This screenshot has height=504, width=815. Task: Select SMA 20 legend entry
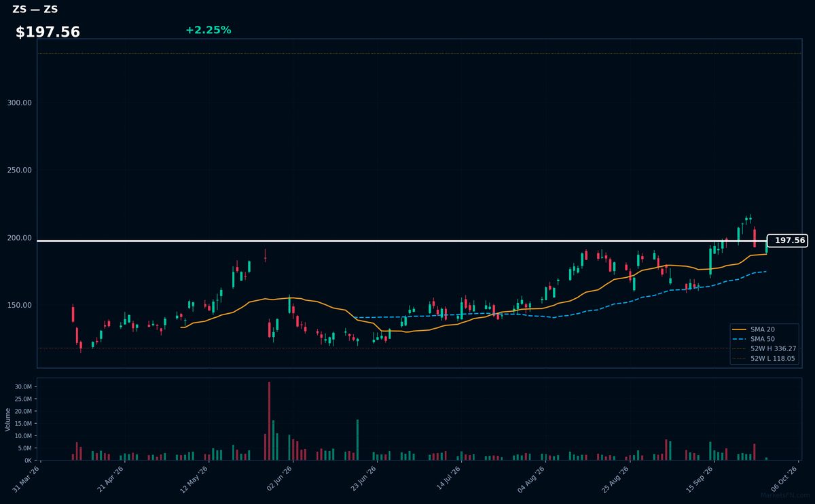point(762,329)
